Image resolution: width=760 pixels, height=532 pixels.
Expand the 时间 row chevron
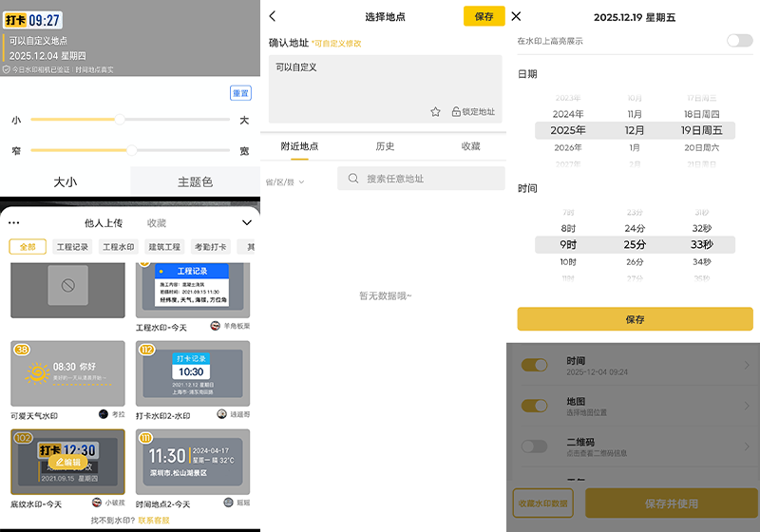(747, 365)
